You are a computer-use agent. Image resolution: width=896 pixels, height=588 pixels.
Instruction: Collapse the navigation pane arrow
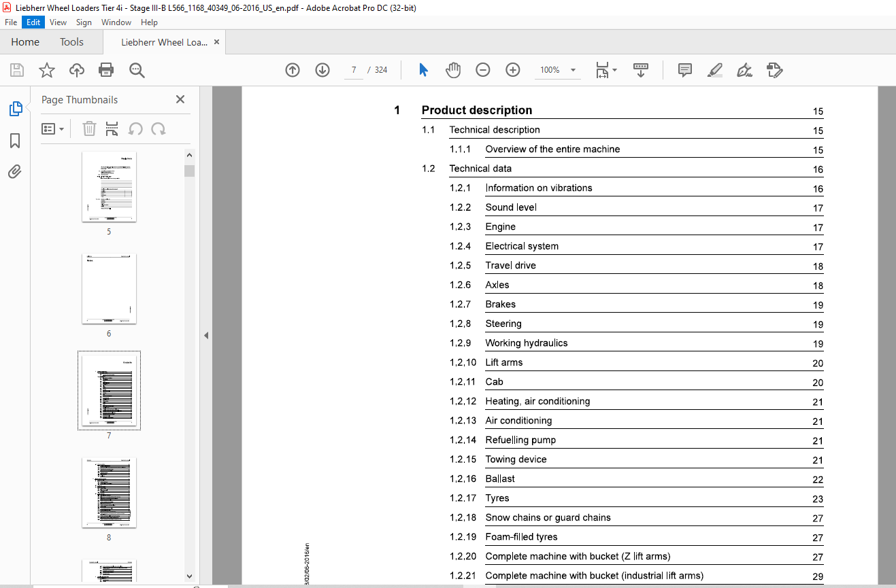pyautogui.click(x=206, y=335)
